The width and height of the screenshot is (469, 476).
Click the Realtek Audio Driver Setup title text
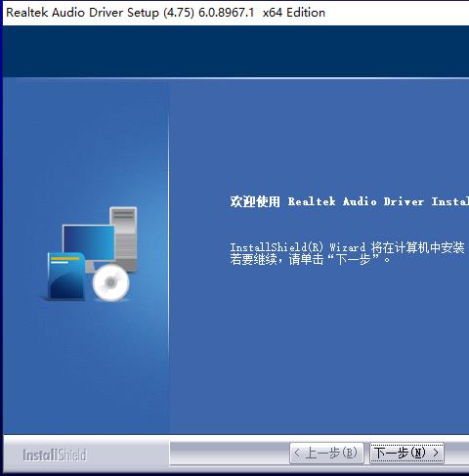point(165,13)
